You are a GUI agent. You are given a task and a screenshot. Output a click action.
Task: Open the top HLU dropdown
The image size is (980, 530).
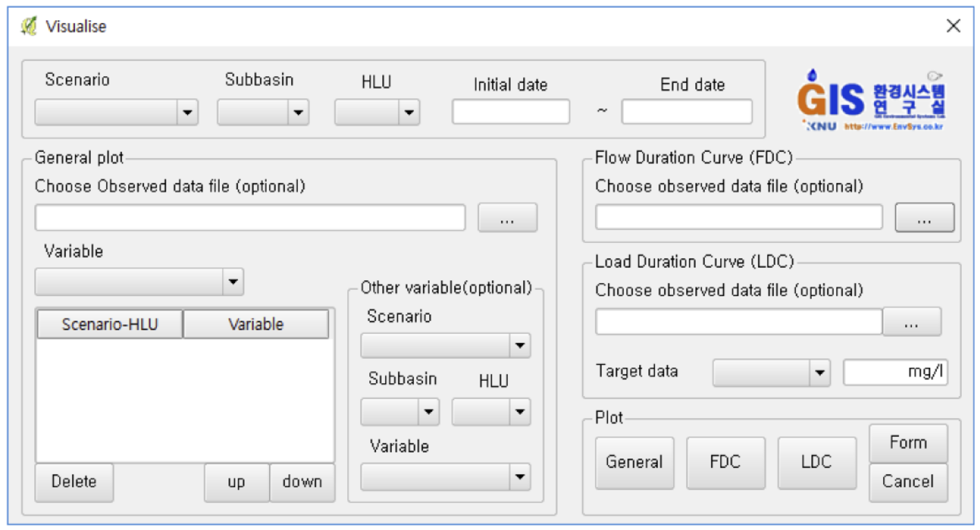pyautogui.click(x=377, y=112)
